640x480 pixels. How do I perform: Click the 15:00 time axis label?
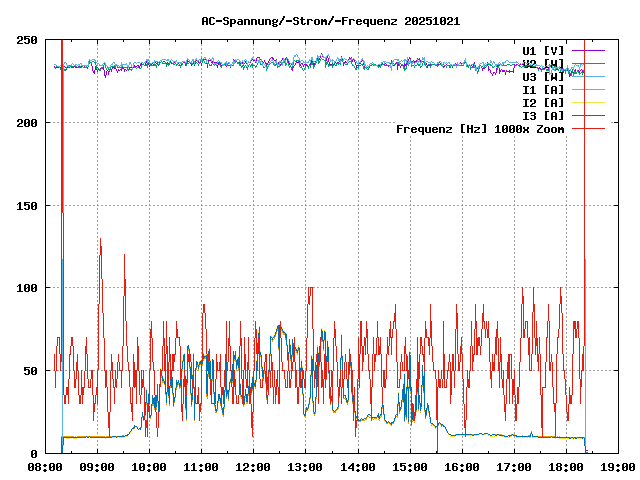[409, 467]
